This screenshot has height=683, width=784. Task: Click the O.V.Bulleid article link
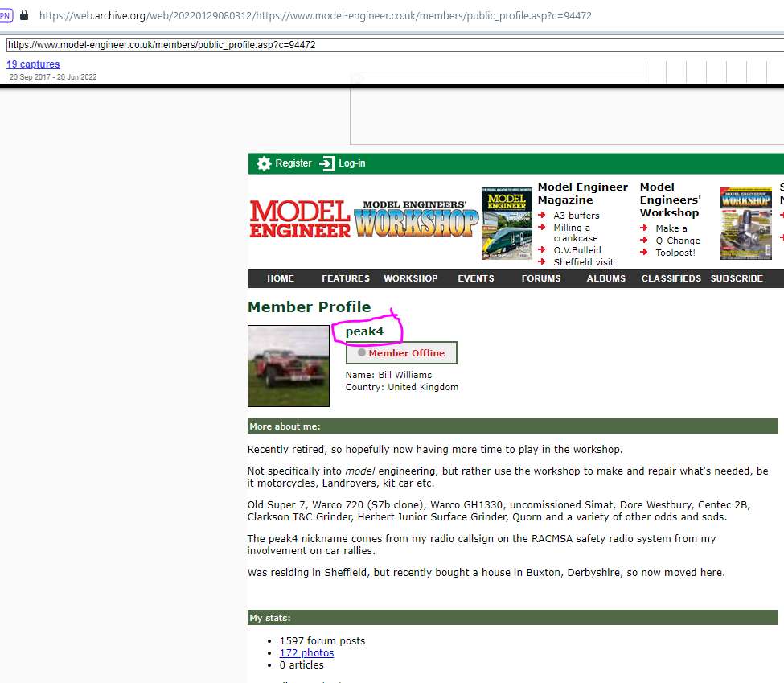tap(577, 249)
